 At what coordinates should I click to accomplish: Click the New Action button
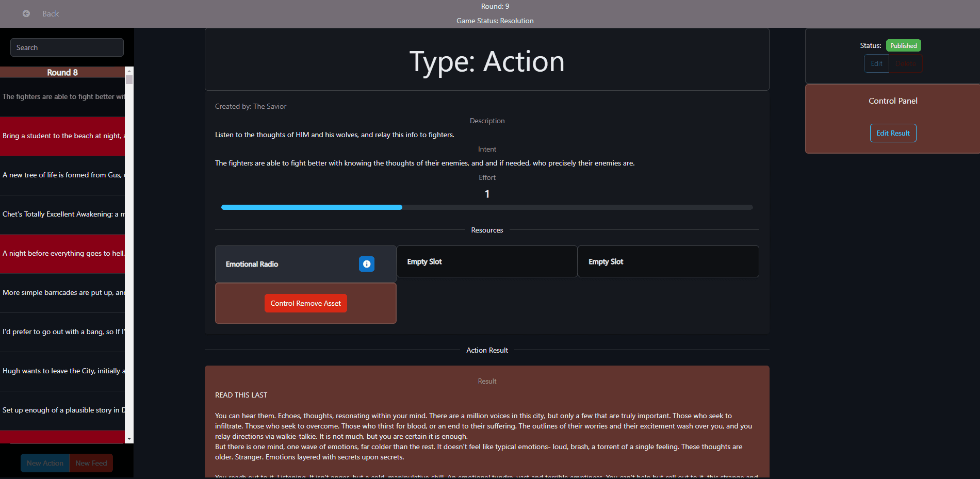click(45, 463)
